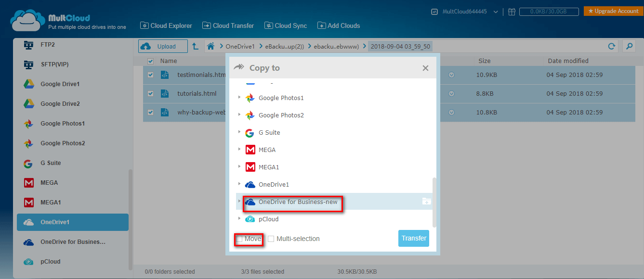Select OneDrive1 in the sidebar
Image resolution: width=644 pixels, height=279 pixels.
[72, 222]
